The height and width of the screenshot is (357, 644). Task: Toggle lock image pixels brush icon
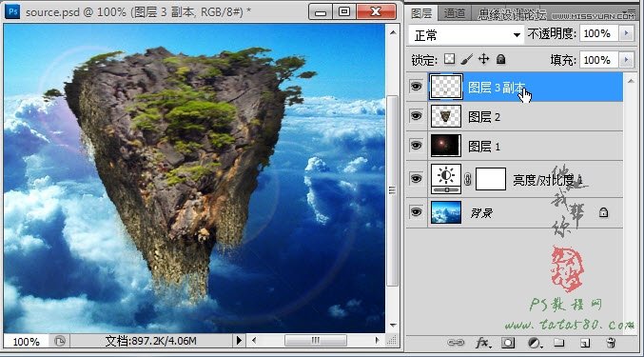[466, 60]
